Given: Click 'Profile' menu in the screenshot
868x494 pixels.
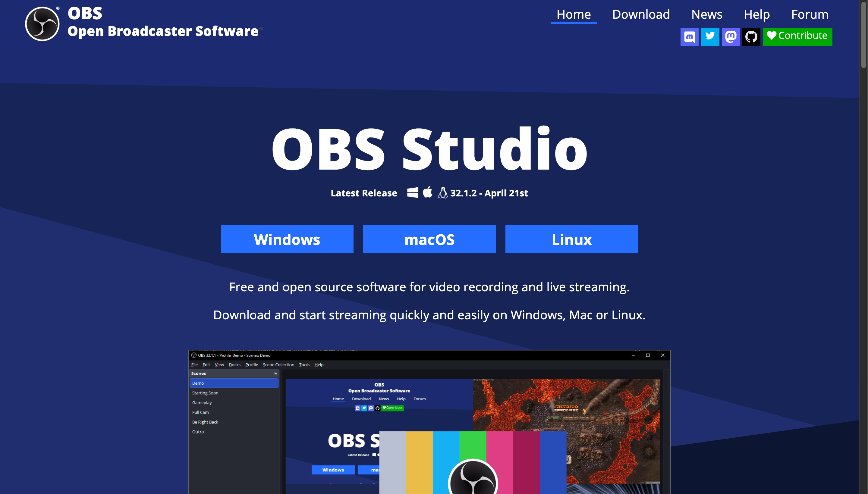Looking at the screenshot, I should click(252, 365).
